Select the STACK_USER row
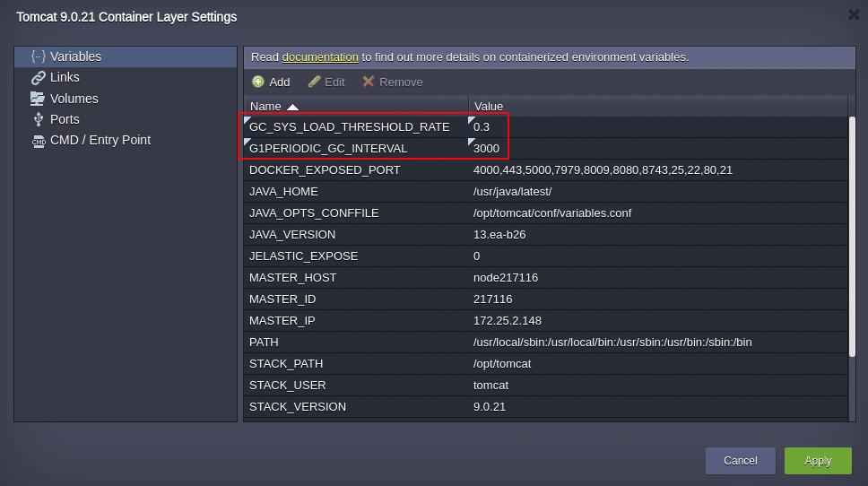The width and height of the screenshot is (868, 486). tap(546, 386)
